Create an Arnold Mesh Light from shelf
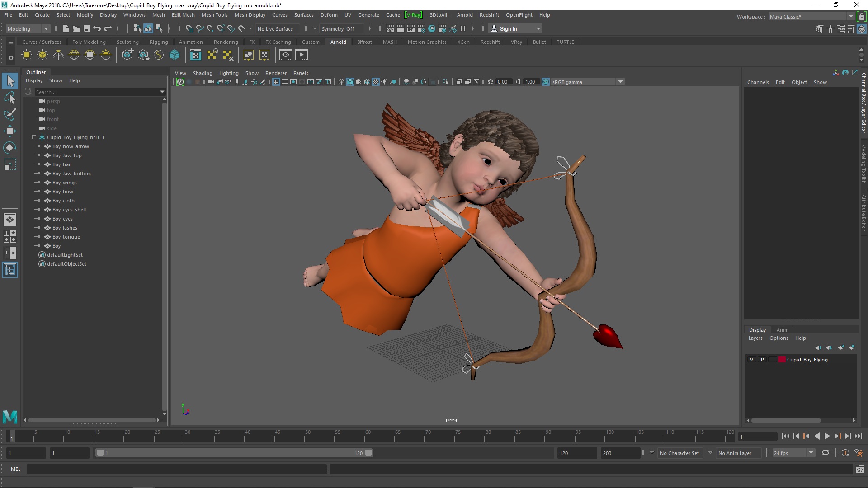Screen dimensions: 868x488 [x=42, y=55]
